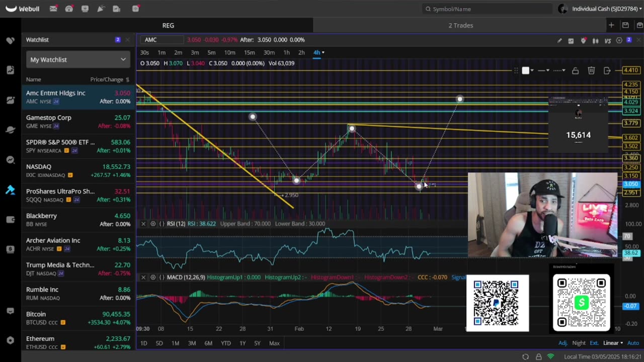Image resolution: width=644 pixels, height=362 pixels.
Task: Focus the Symbol/Name search field
Action: tap(488, 9)
